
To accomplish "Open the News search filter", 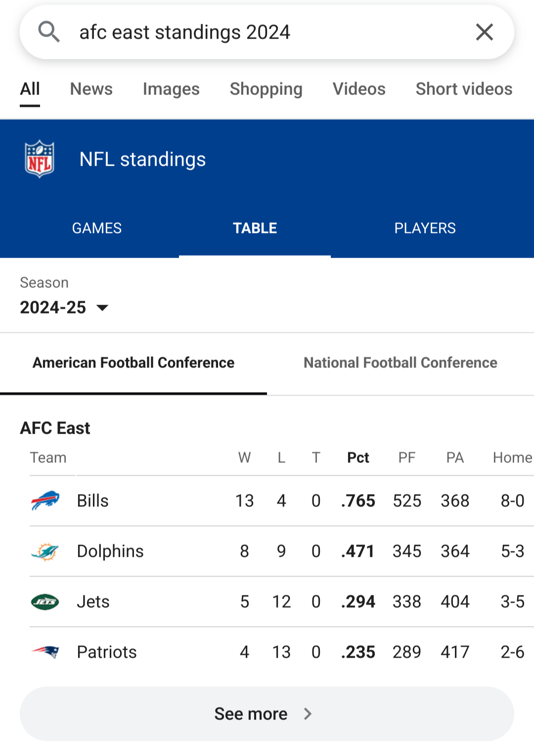I will click(91, 89).
